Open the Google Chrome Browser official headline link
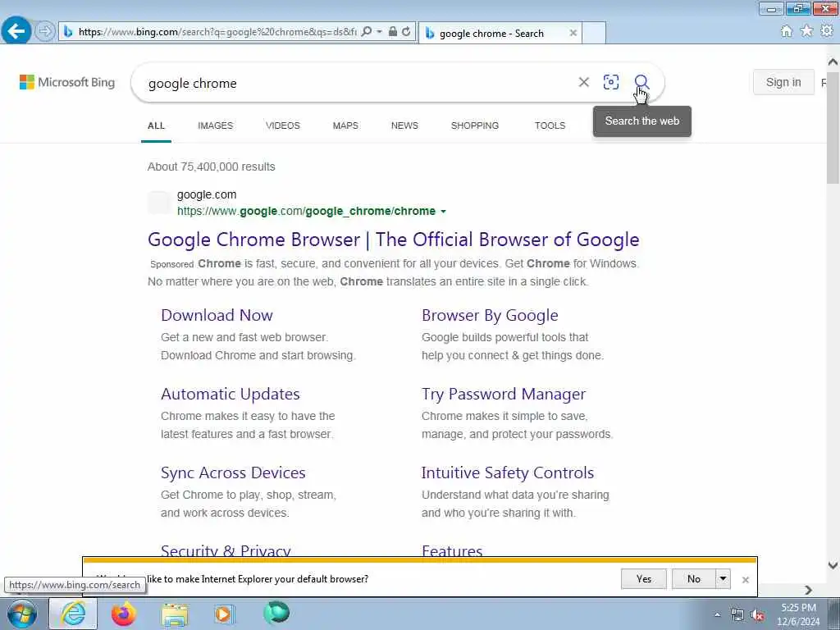Image resolution: width=840 pixels, height=630 pixels. (x=393, y=240)
